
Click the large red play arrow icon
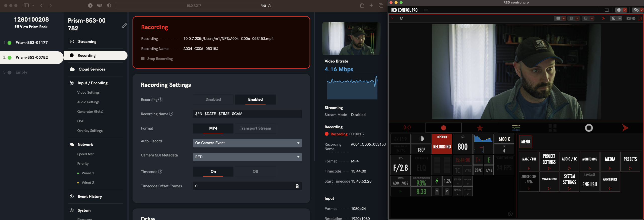click(x=625, y=128)
